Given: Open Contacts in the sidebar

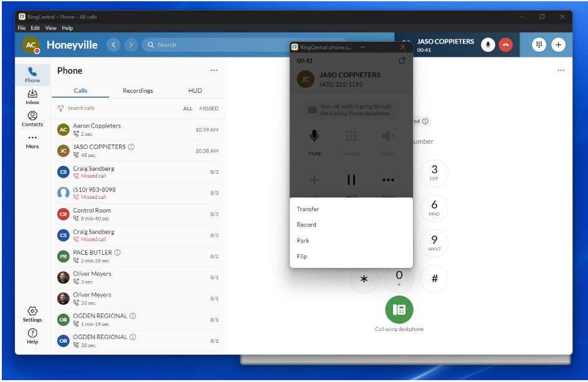Looking at the screenshot, I should coord(32,118).
